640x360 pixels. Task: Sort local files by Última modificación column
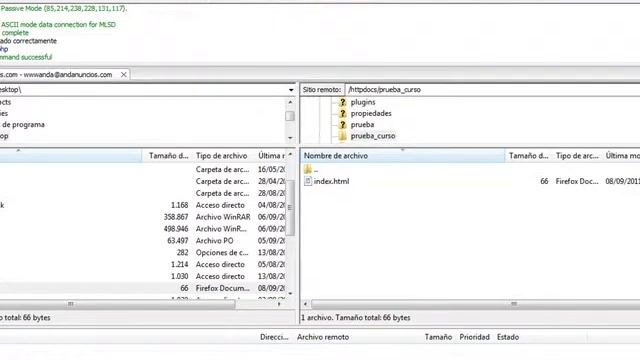[271, 156]
